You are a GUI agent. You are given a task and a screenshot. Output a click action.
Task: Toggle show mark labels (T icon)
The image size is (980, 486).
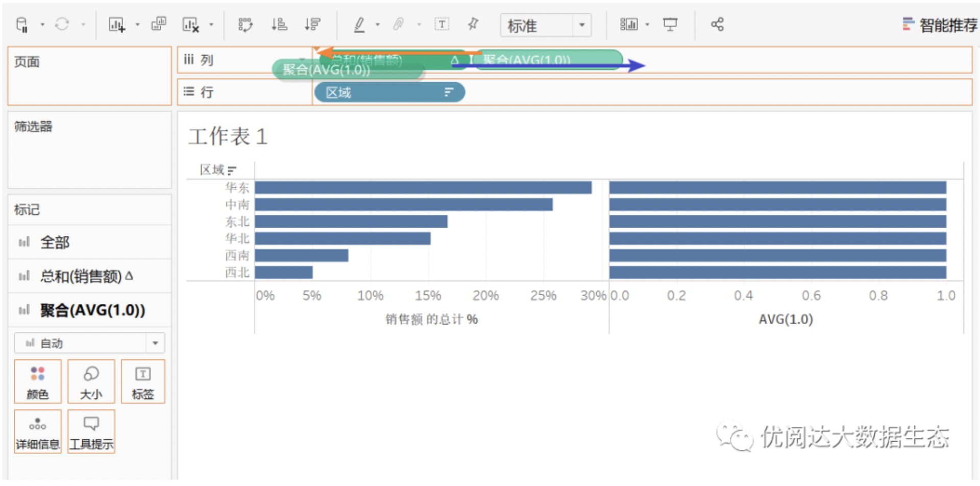tap(442, 25)
